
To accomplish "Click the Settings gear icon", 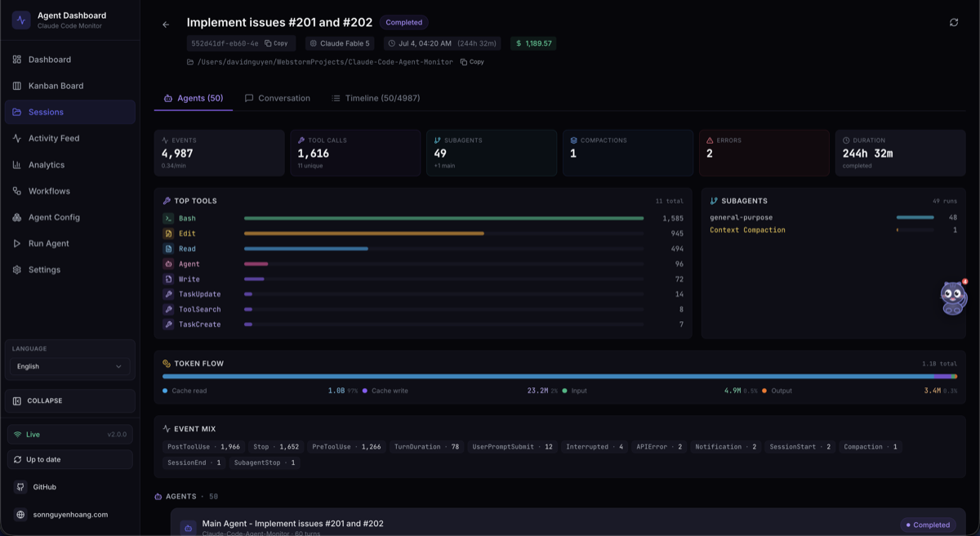I will (x=16, y=270).
